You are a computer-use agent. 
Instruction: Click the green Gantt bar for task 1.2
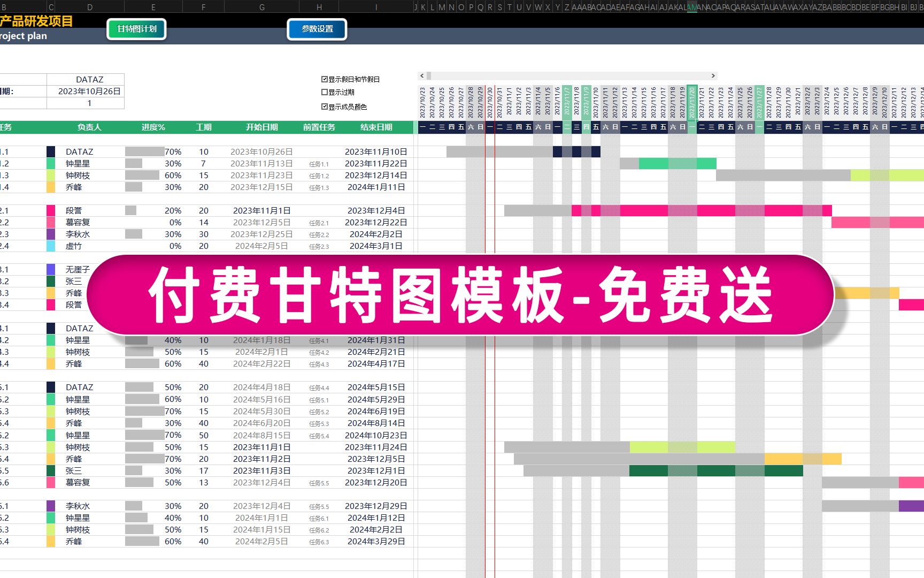pyautogui.click(x=677, y=164)
